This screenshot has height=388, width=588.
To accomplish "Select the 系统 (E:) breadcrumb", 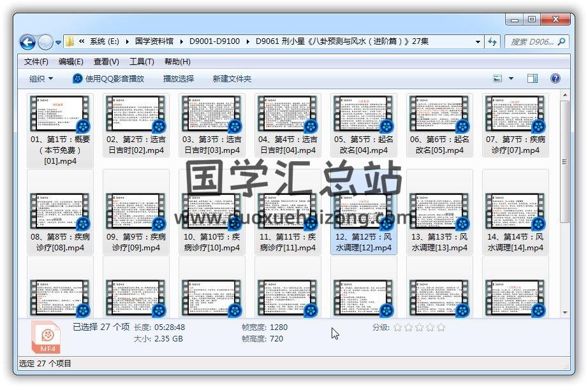I will pos(104,41).
